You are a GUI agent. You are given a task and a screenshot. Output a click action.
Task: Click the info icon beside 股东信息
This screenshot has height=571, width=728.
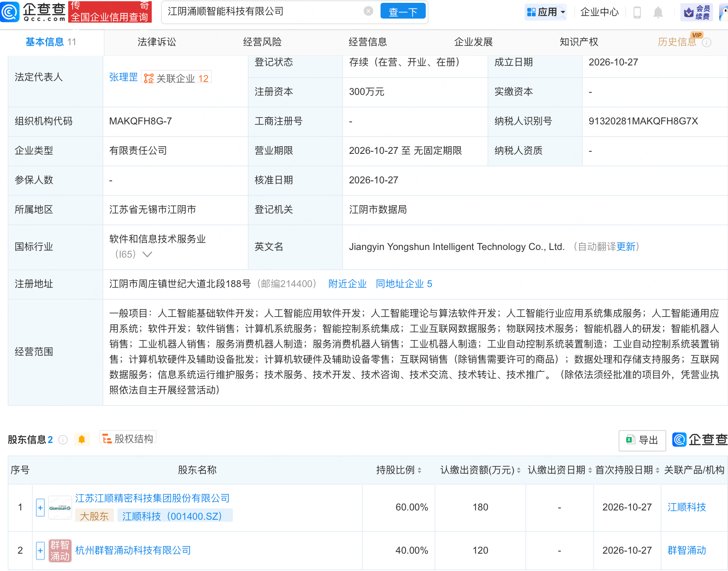(63, 440)
